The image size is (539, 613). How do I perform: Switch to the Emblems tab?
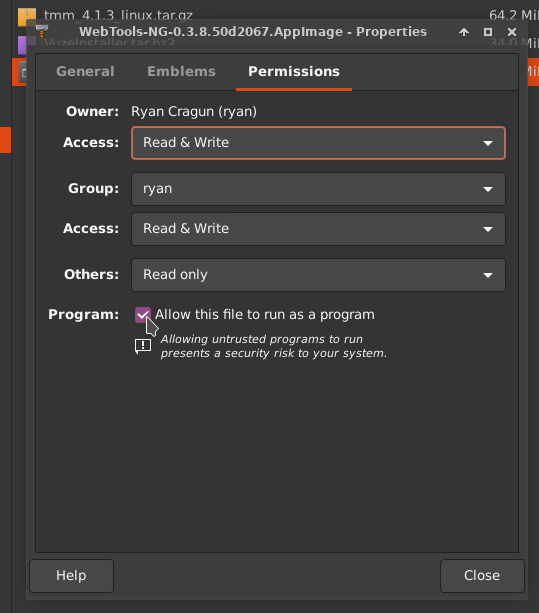point(181,72)
